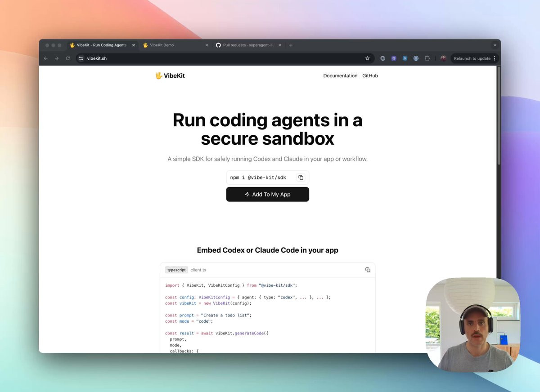This screenshot has width=540, height=392.
Task: Click the blue extension icon in toolbar
Action: (x=405, y=58)
